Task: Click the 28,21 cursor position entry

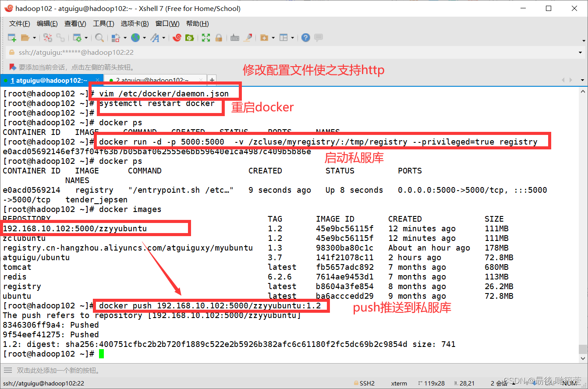Action: 464,383
